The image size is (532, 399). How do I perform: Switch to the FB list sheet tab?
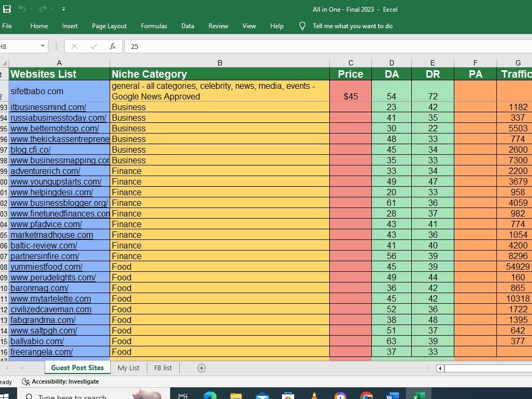point(163,368)
